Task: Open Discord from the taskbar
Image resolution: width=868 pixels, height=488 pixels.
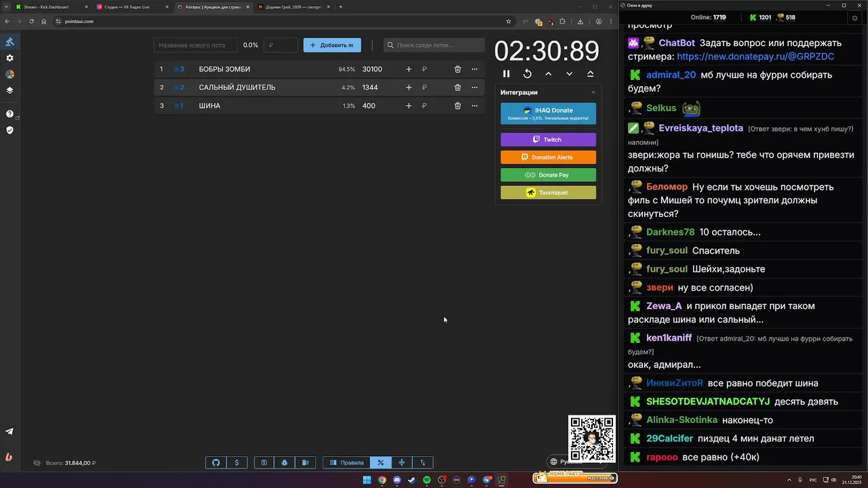Action: pos(397,480)
